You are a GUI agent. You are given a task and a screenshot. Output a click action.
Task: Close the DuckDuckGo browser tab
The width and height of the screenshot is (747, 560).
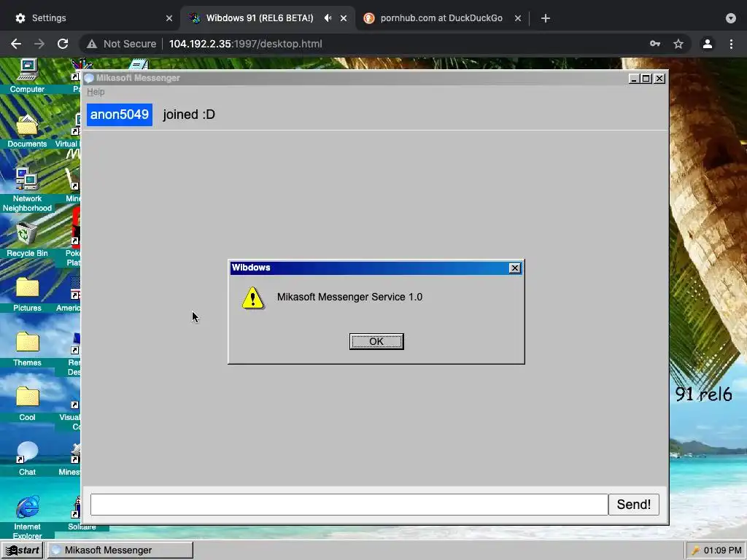pos(518,18)
